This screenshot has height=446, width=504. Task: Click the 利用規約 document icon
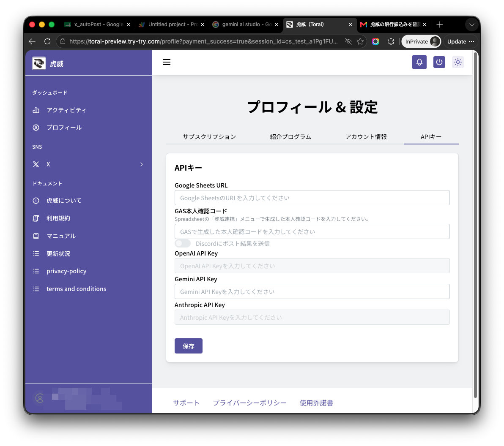pos(36,218)
